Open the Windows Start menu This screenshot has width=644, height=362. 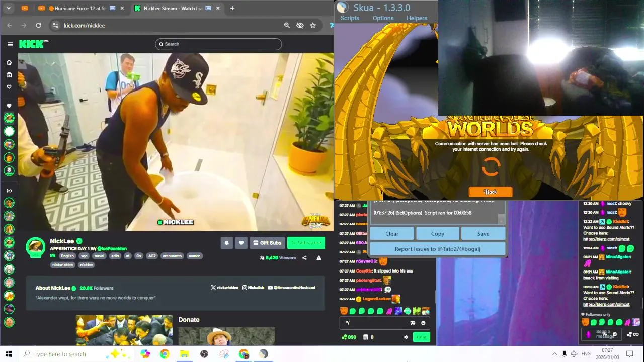tap(9, 354)
